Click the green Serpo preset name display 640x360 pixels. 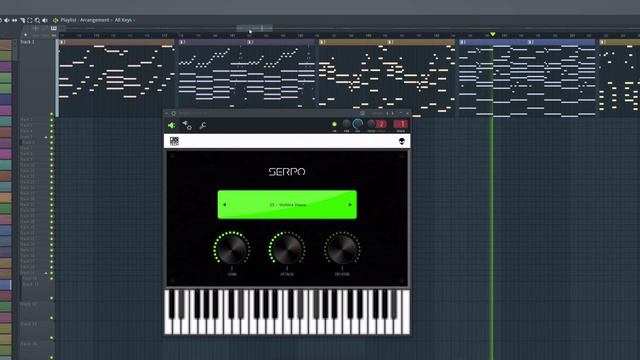tap(287, 204)
